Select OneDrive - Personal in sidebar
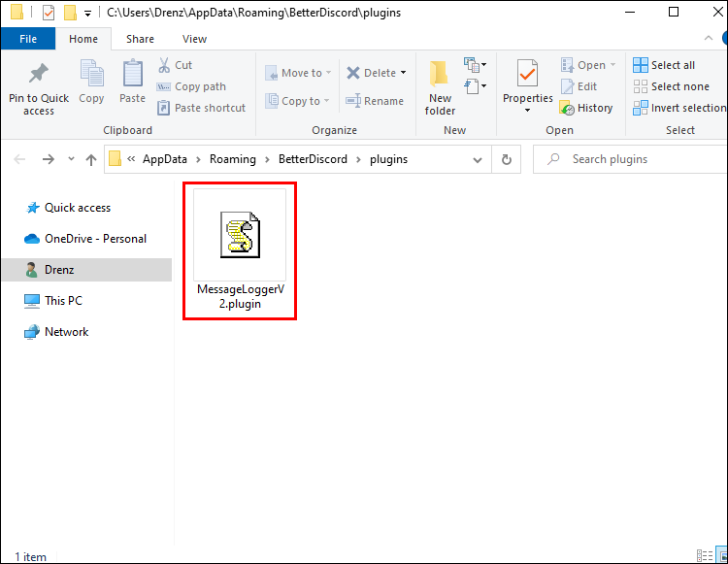Viewport: 728px width, 564px height. pos(85,239)
